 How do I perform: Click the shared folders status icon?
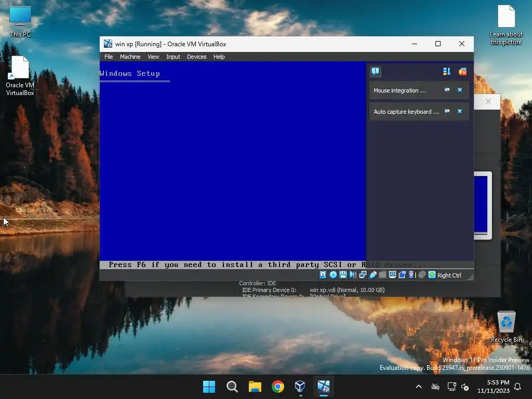(x=382, y=275)
